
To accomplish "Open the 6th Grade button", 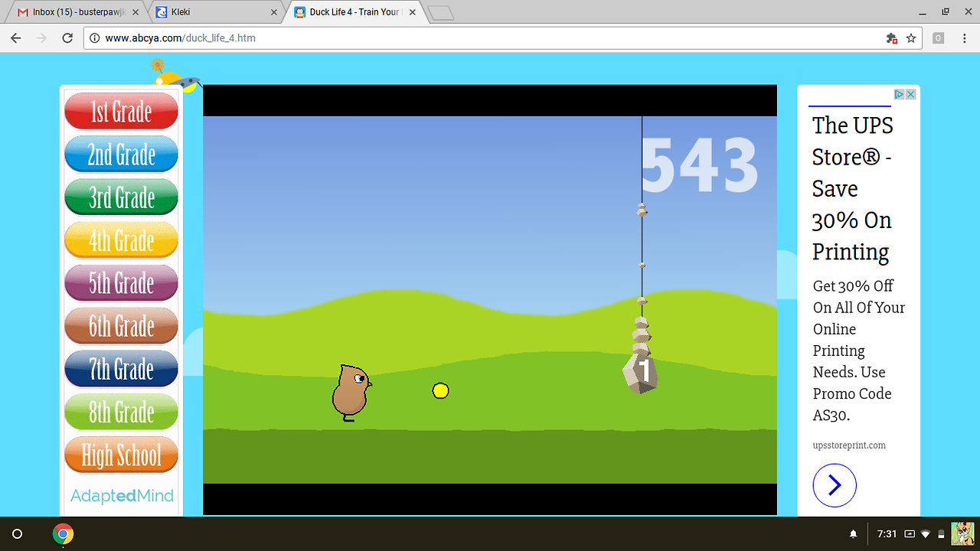I will [121, 326].
